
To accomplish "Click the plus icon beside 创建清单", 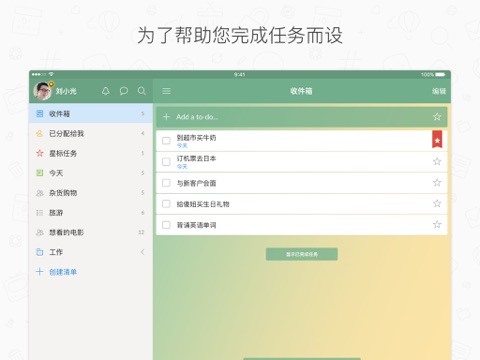I will click(x=39, y=272).
